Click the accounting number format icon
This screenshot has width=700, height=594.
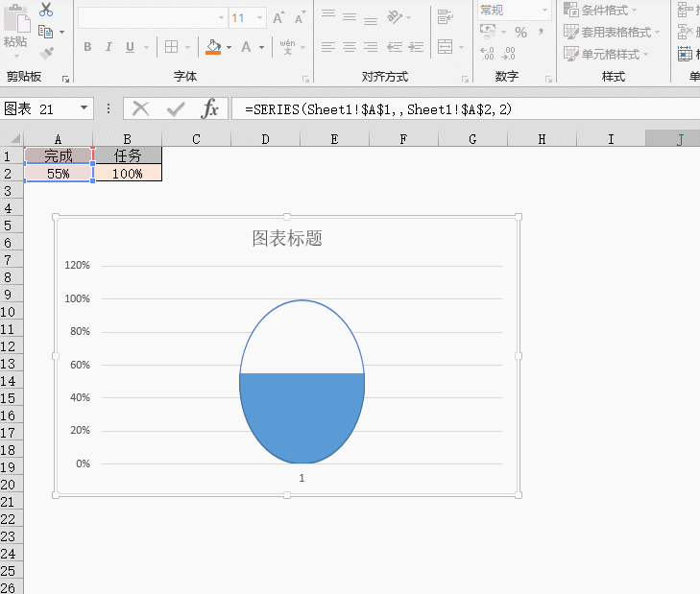(x=488, y=32)
